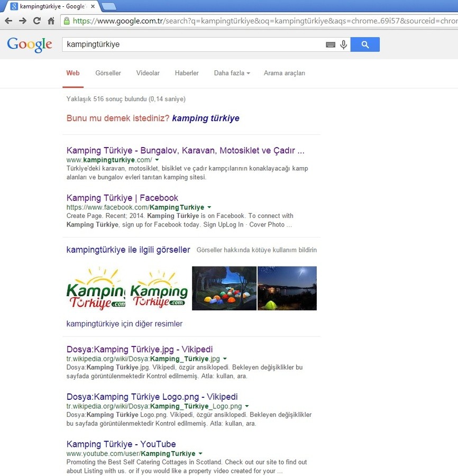
Task: Open a new browser tab
Action: tap(109, 6)
